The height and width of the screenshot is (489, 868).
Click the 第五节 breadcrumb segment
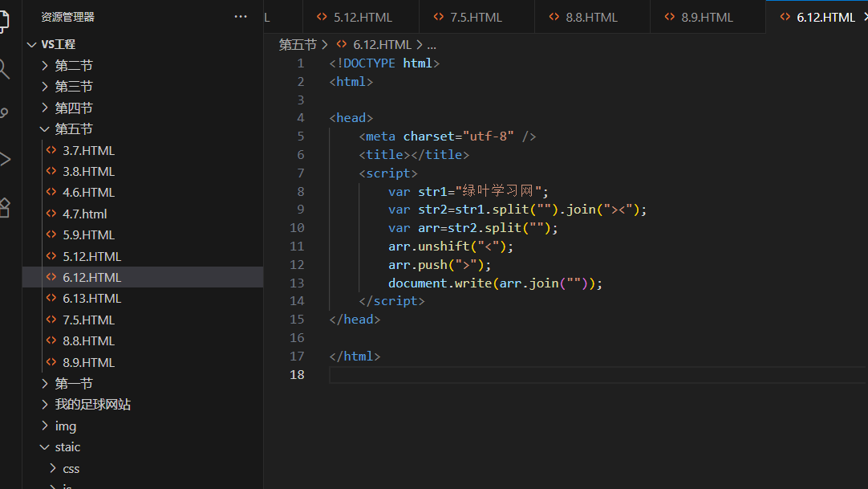click(298, 44)
